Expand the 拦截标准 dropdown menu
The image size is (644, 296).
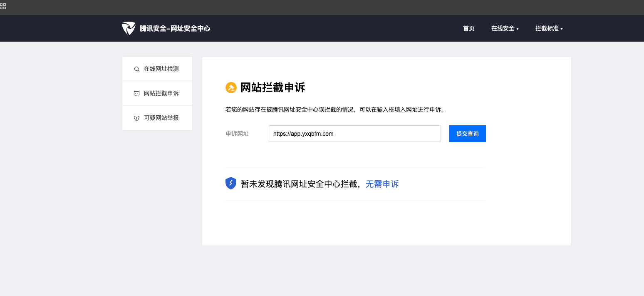tap(549, 28)
